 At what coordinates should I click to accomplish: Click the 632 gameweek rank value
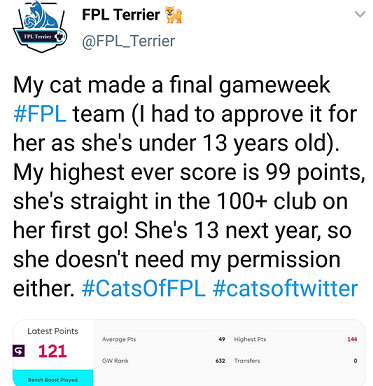(220, 361)
